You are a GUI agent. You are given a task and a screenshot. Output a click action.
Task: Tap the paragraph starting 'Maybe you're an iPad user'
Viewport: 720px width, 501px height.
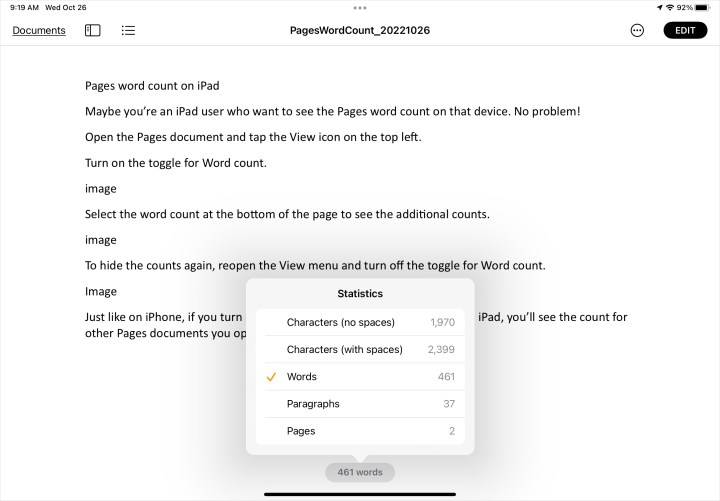point(332,112)
